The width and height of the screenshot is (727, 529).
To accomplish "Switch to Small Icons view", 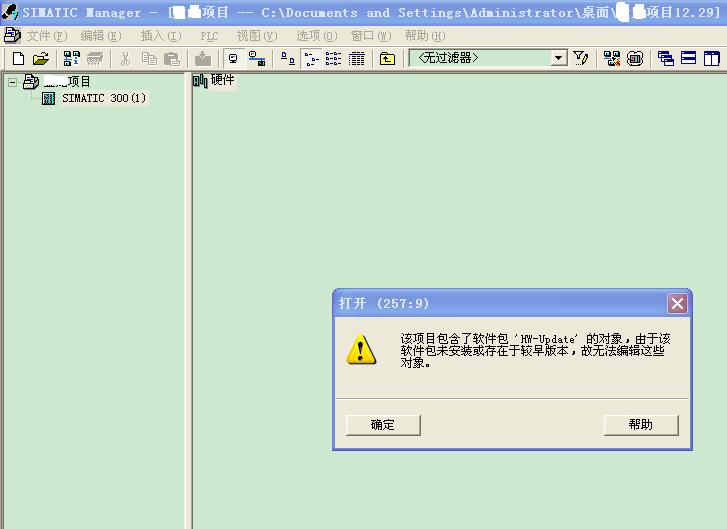I will pyautogui.click(x=311, y=59).
